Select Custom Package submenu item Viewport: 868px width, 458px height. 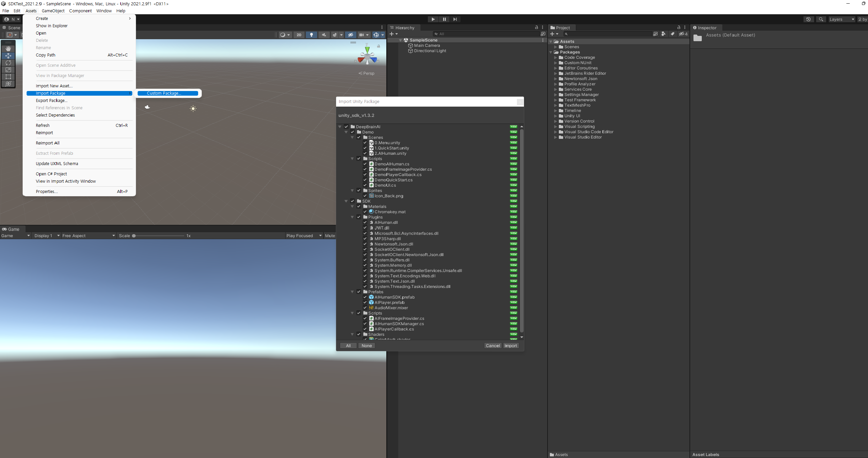[x=168, y=93]
